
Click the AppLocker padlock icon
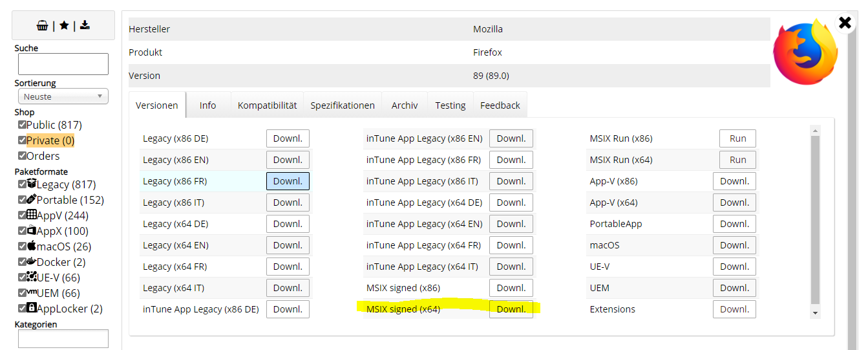click(x=32, y=308)
